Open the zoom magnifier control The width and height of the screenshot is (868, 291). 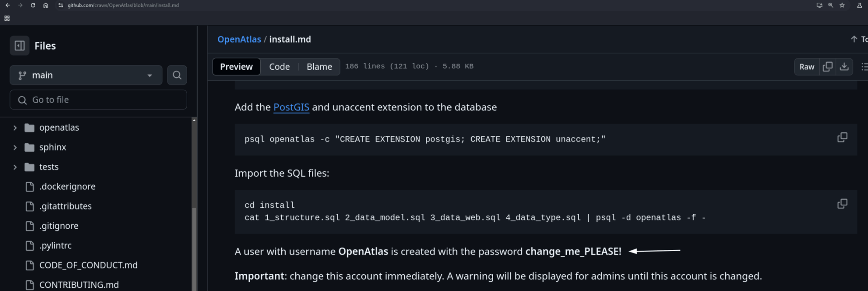click(830, 5)
